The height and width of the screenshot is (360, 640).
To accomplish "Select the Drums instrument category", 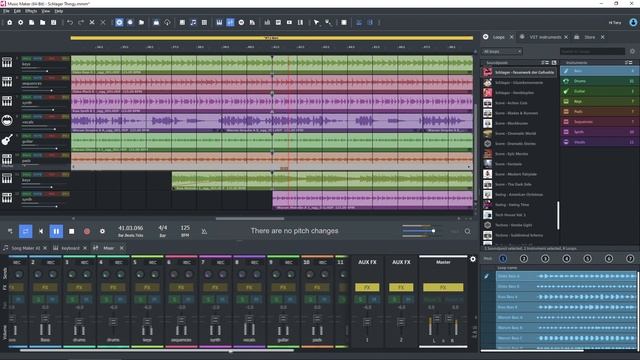I will pyautogui.click(x=599, y=81).
